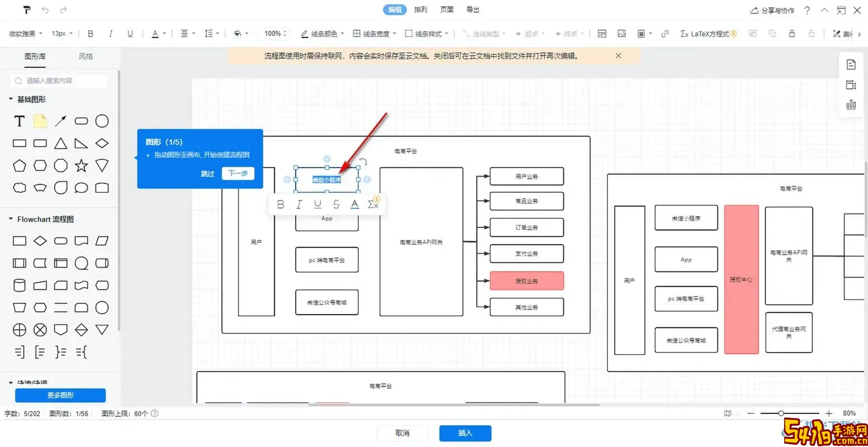Open font color picker in floating toolbar
This screenshot has height=447, width=868.
354,205
